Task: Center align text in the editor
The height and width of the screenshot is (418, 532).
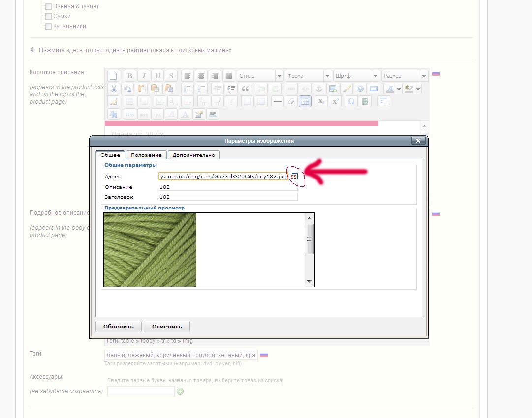Action: tap(201, 76)
